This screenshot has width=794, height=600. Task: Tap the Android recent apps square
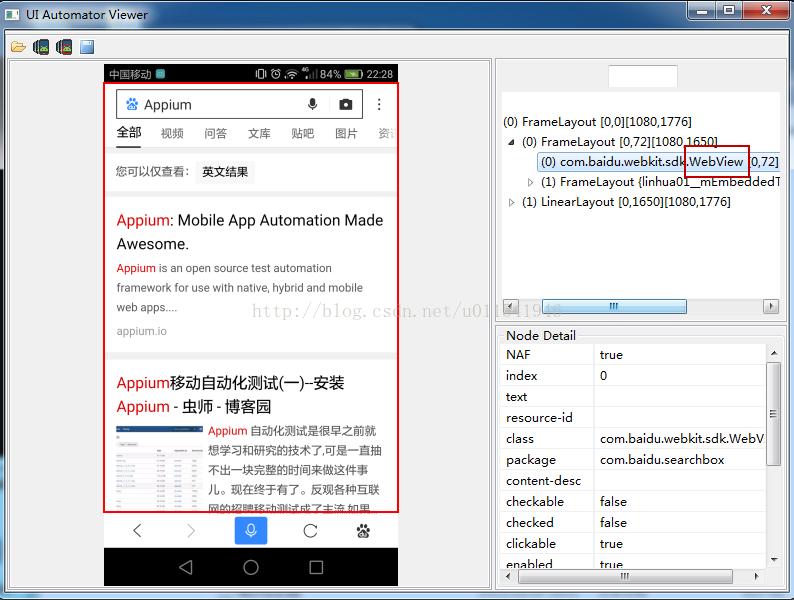[316, 567]
